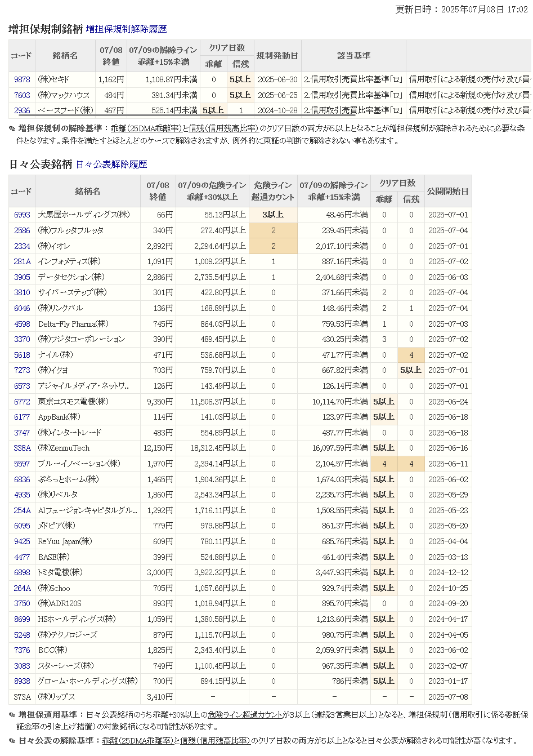Click the 373A code cell

[22, 697]
